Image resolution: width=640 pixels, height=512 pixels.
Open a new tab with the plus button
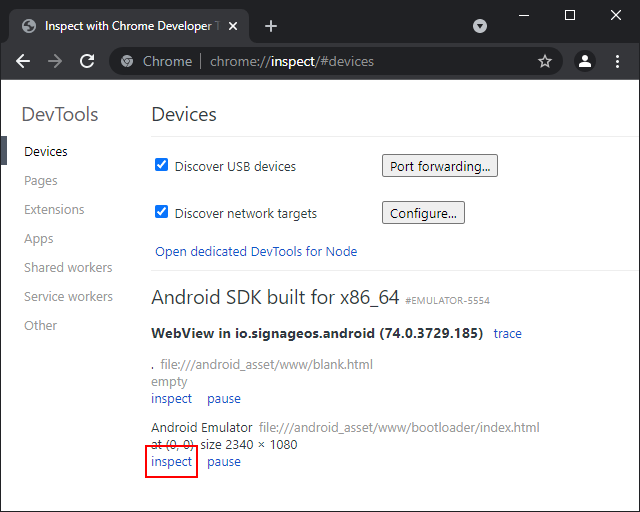coord(271,26)
